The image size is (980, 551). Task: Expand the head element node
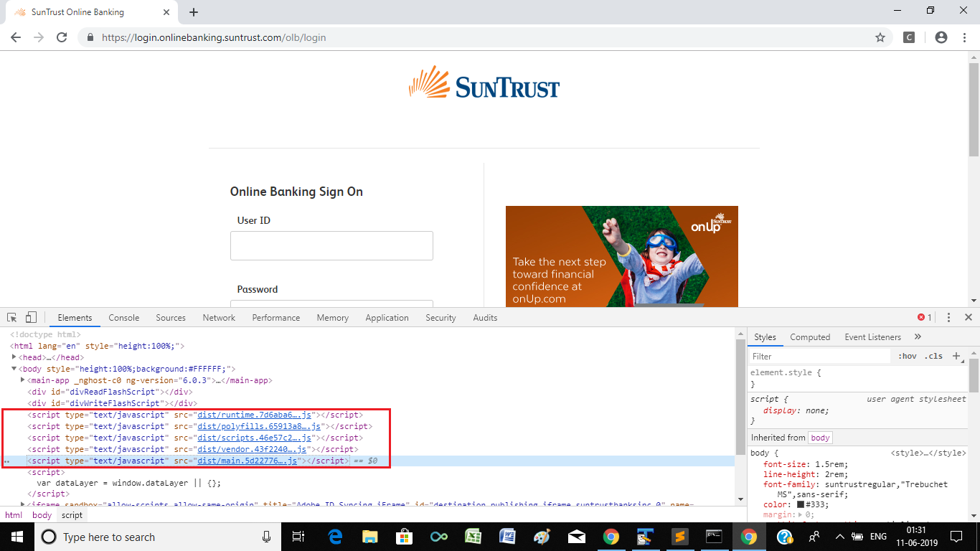pos(14,357)
